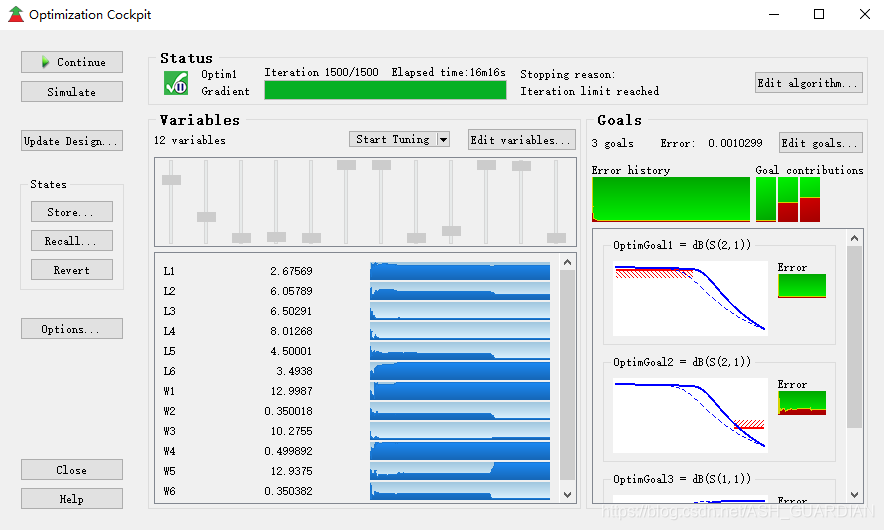Click the Error history graph
The width and height of the screenshot is (884, 530).
671,199
